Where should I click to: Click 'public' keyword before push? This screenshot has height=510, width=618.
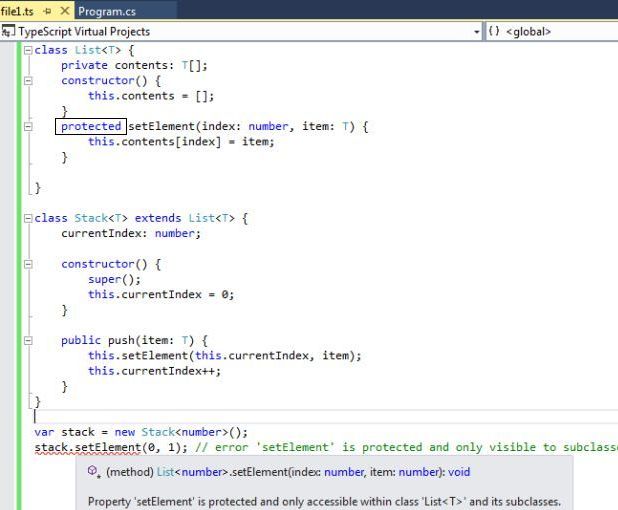click(x=81, y=340)
